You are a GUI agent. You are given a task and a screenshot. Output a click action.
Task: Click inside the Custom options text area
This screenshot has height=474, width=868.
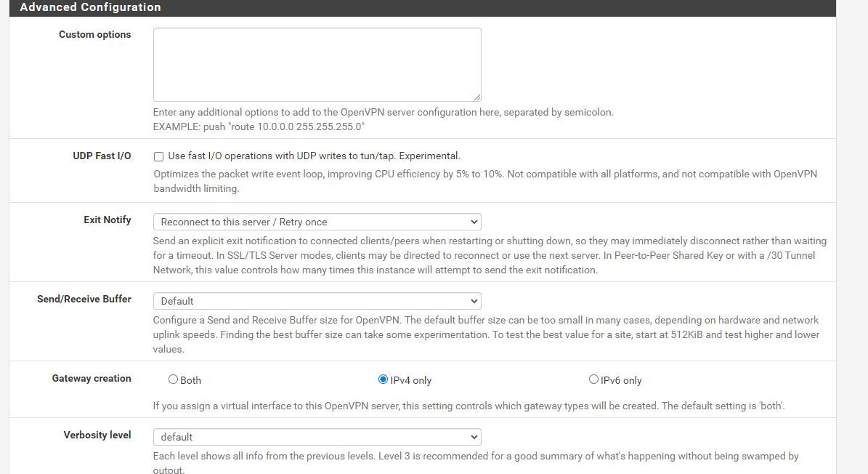point(317,65)
